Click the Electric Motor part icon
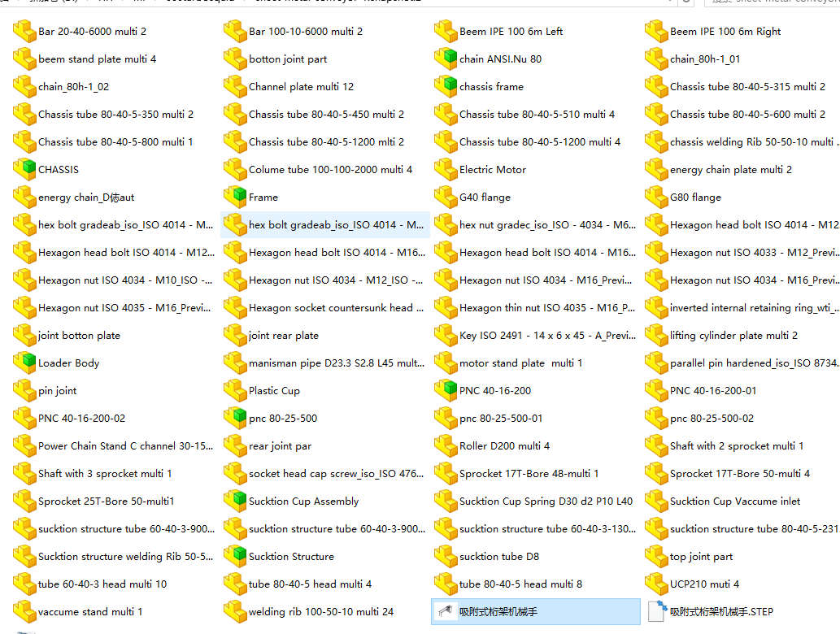 [x=446, y=170]
